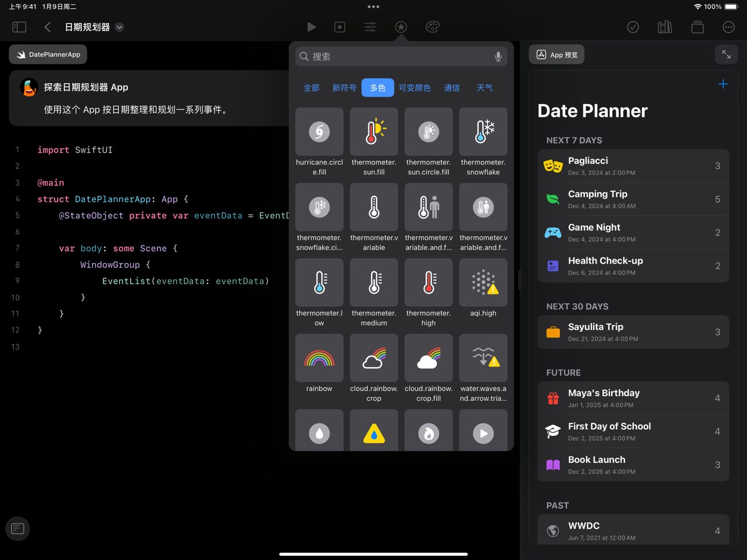Tap the home indicator bar
The width and height of the screenshot is (747, 560).
click(x=373, y=554)
